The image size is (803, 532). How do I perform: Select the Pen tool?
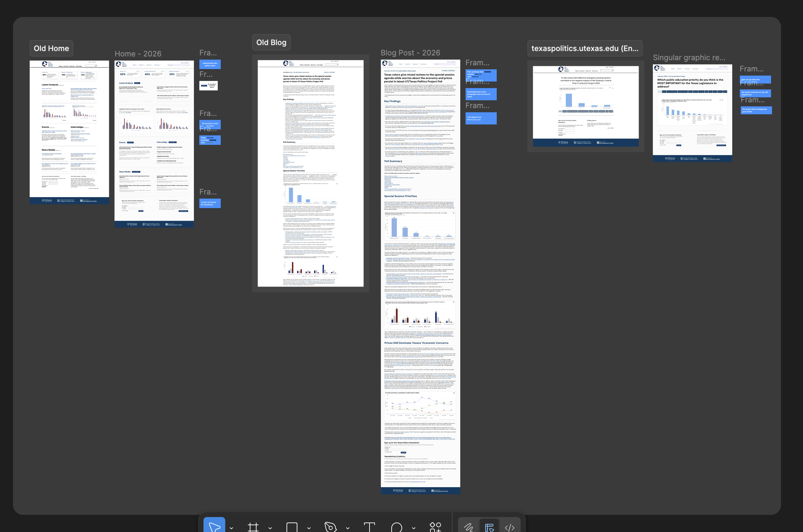[330, 527]
